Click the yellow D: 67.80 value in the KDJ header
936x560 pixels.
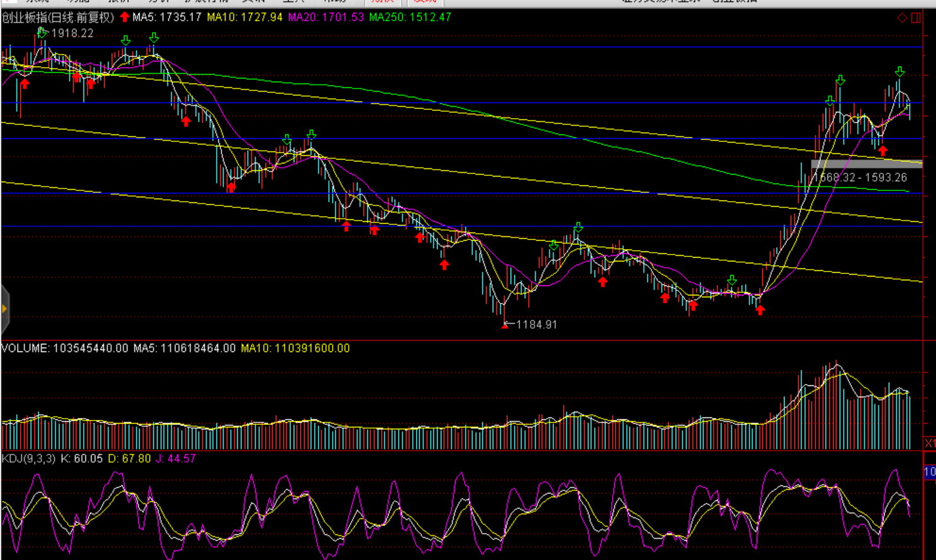pos(129,459)
